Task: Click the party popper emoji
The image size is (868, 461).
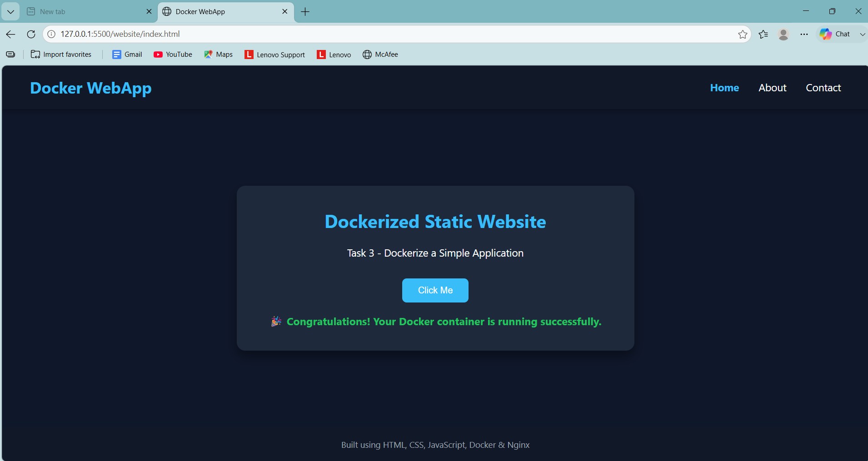Action: [x=276, y=322]
